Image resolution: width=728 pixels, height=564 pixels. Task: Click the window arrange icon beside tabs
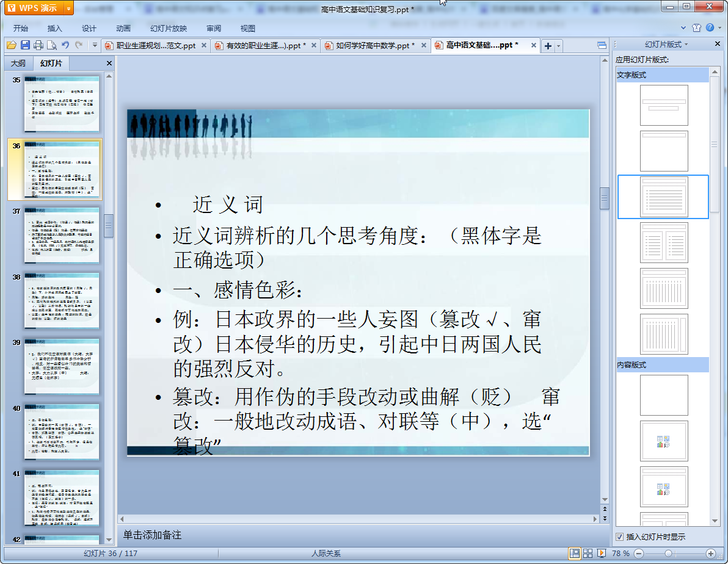(602, 45)
